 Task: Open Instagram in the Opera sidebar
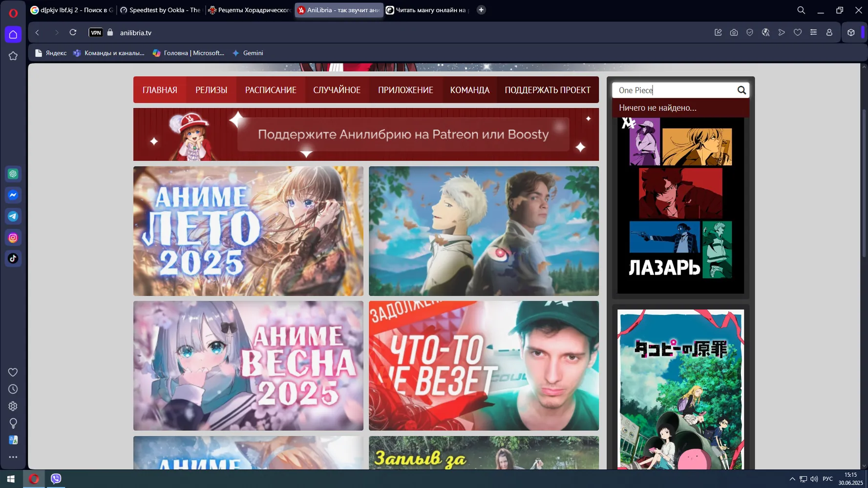pyautogui.click(x=13, y=238)
